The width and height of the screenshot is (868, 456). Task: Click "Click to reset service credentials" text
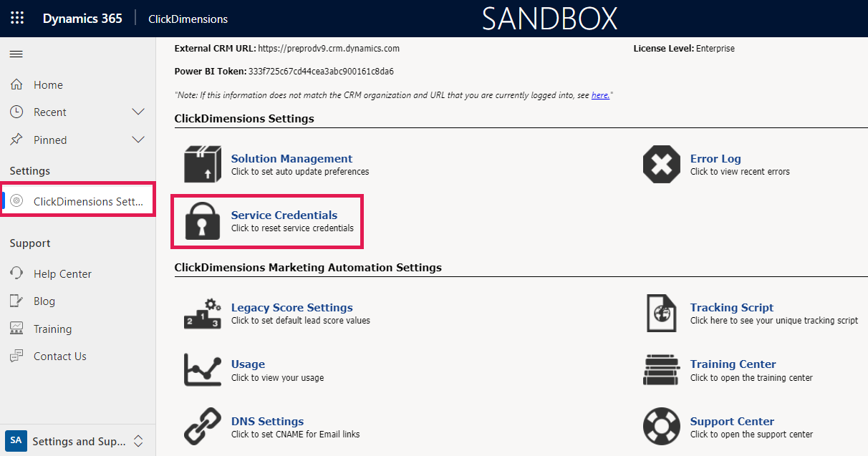click(292, 228)
